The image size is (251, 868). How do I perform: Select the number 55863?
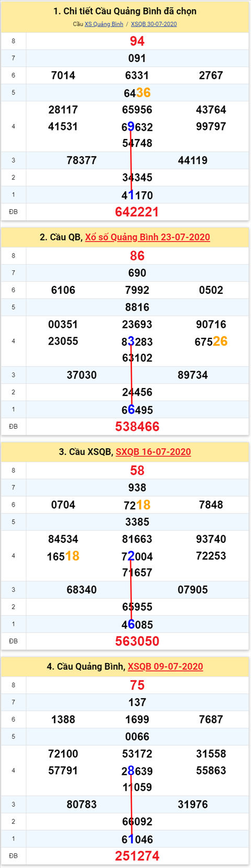click(211, 771)
